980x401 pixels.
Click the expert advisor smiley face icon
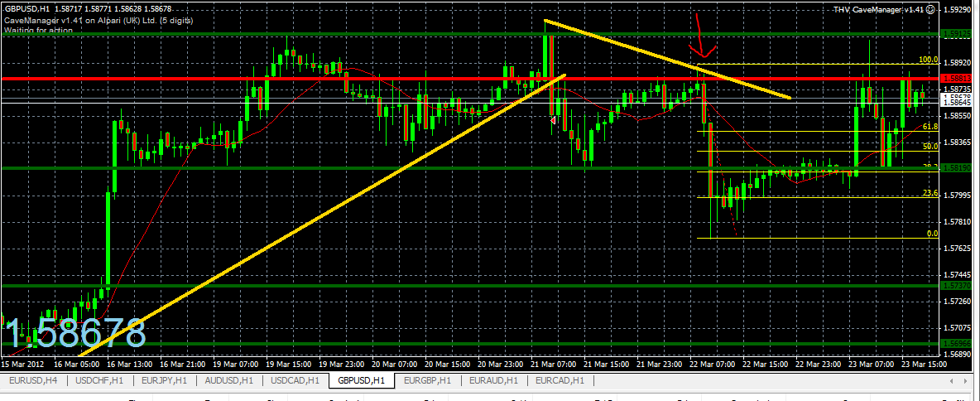click(x=930, y=9)
